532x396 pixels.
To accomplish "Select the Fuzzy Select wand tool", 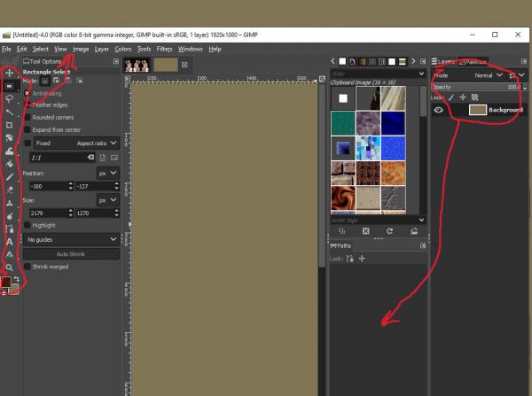I will pyautogui.click(x=10, y=113).
